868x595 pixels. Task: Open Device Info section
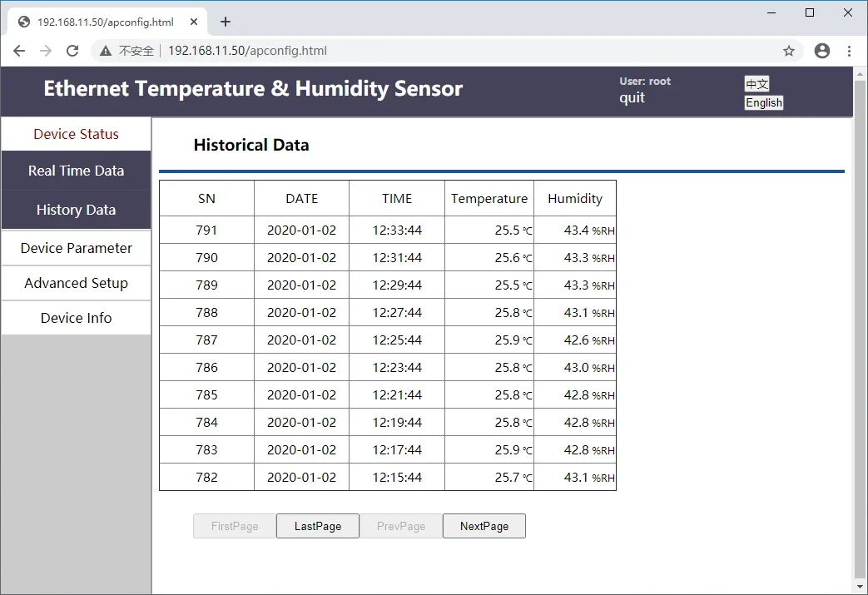tap(76, 318)
